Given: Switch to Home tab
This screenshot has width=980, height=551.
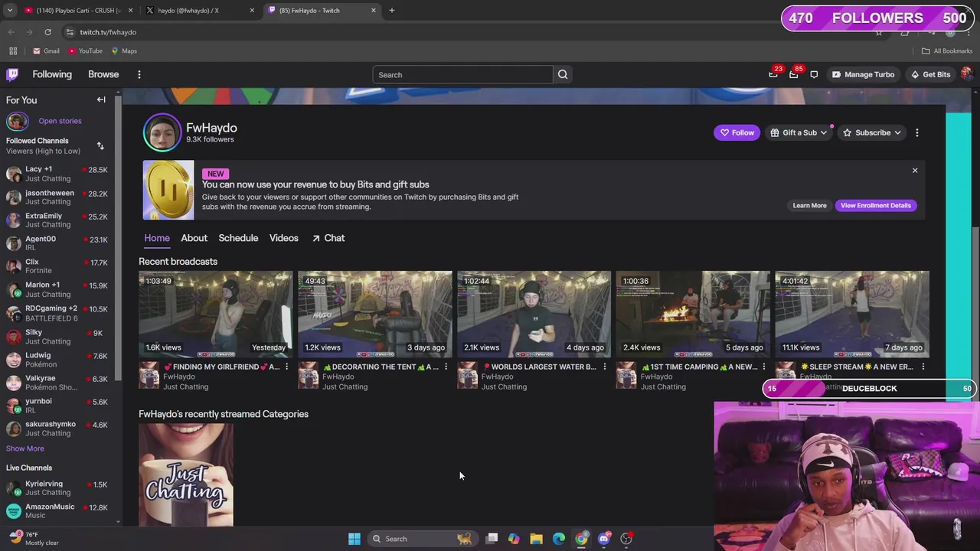Looking at the screenshot, I should (157, 238).
